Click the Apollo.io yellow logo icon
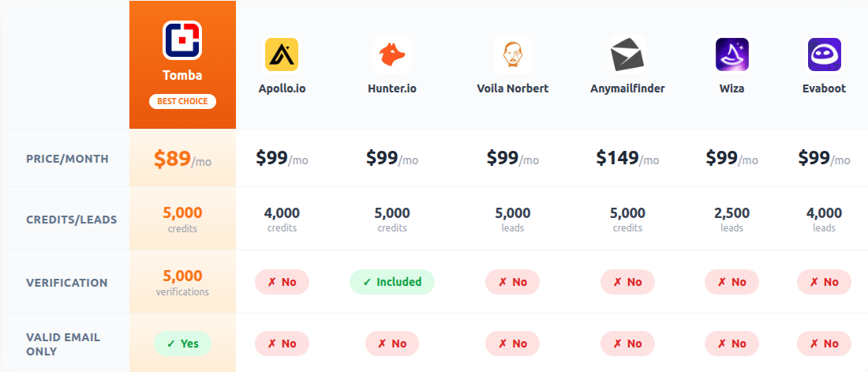This screenshot has height=372, width=868. [282, 55]
